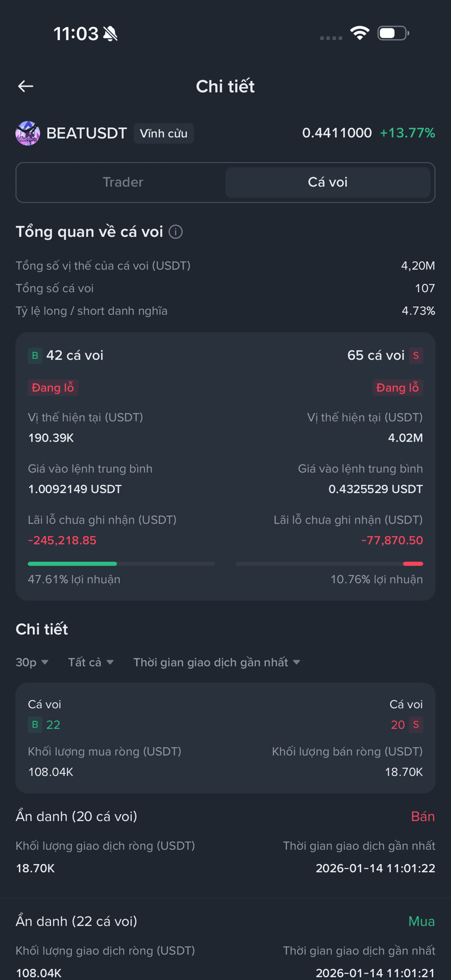
Task: Open the 30p timeframe dropdown
Action: (x=32, y=663)
